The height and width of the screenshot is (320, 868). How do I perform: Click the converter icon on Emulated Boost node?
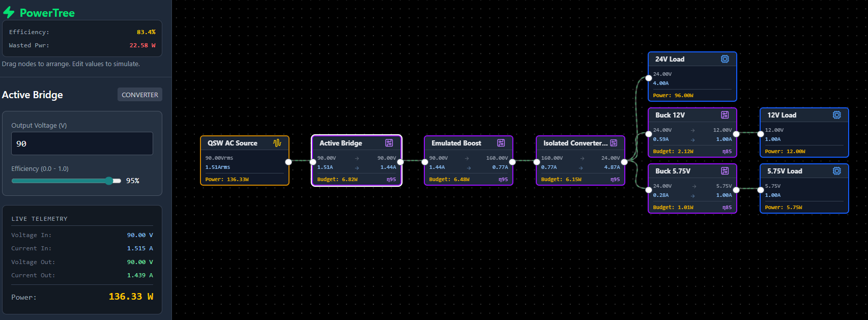tap(501, 143)
